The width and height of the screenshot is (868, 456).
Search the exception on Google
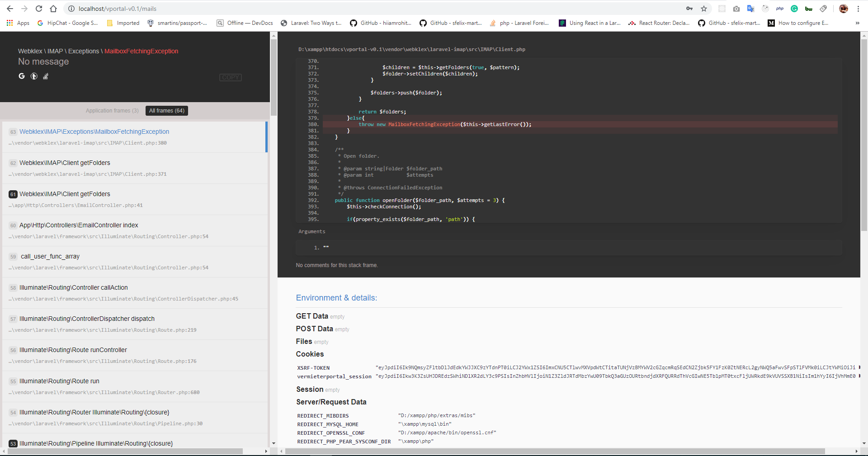tap(22, 76)
